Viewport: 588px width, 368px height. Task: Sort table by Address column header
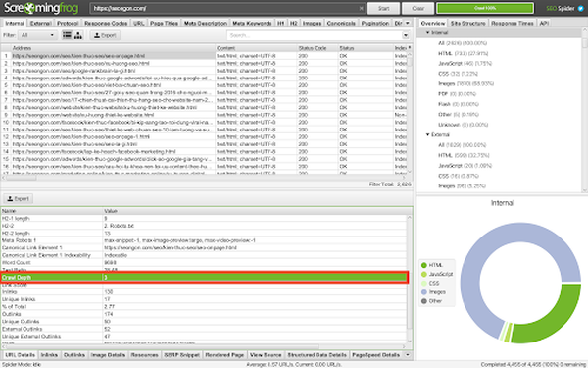pyautogui.click(x=113, y=48)
